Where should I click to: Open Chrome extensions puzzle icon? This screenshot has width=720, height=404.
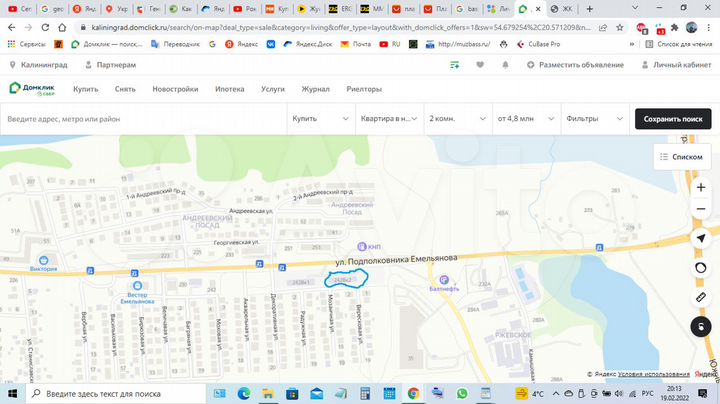(x=675, y=28)
